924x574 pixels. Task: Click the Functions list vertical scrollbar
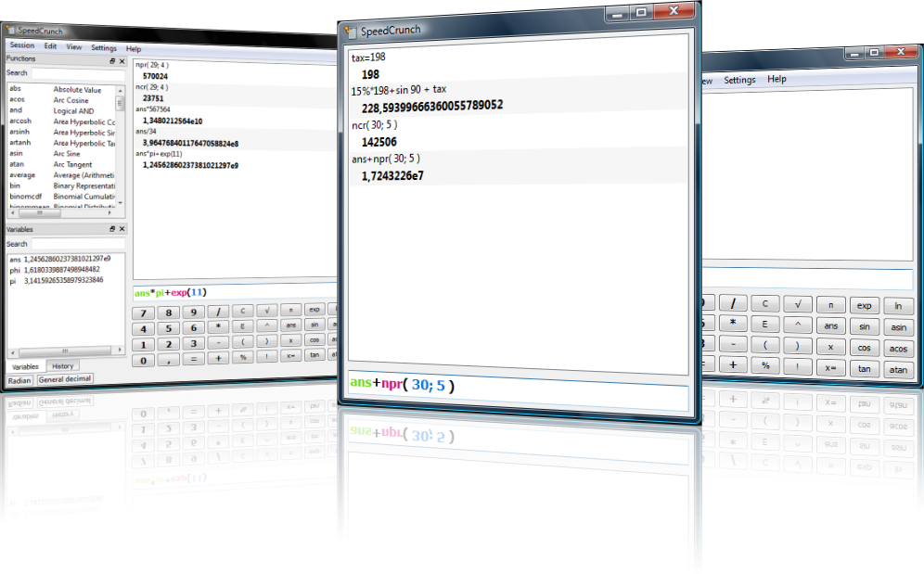pyautogui.click(x=121, y=145)
